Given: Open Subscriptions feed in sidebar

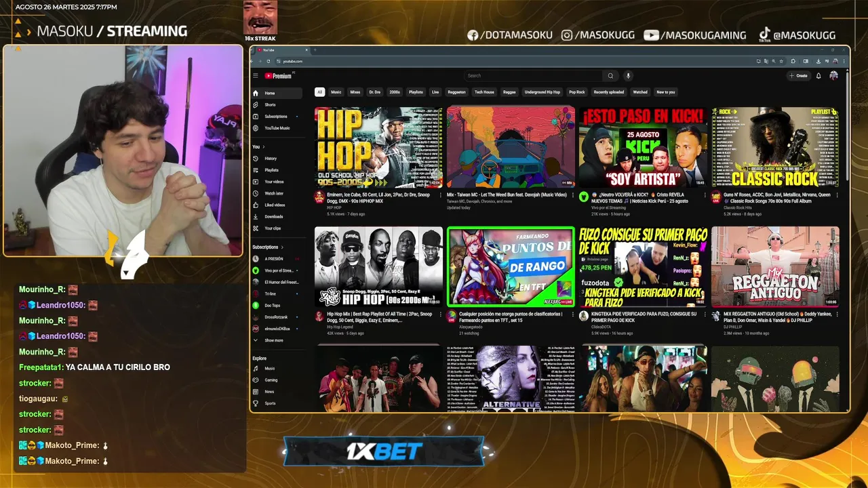Looking at the screenshot, I should pos(277,116).
